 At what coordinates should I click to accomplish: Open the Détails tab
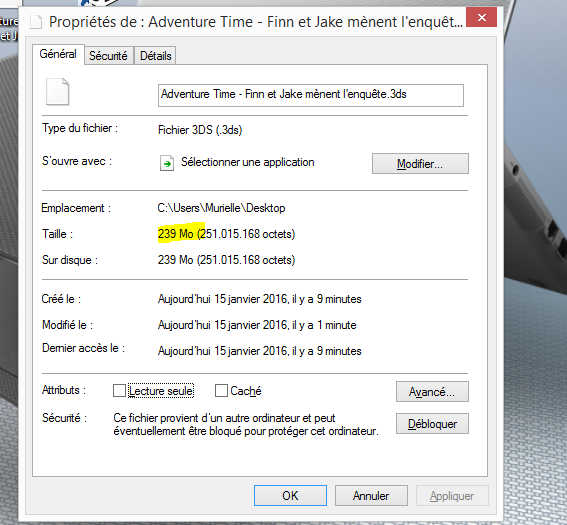pyautogui.click(x=155, y=56)
